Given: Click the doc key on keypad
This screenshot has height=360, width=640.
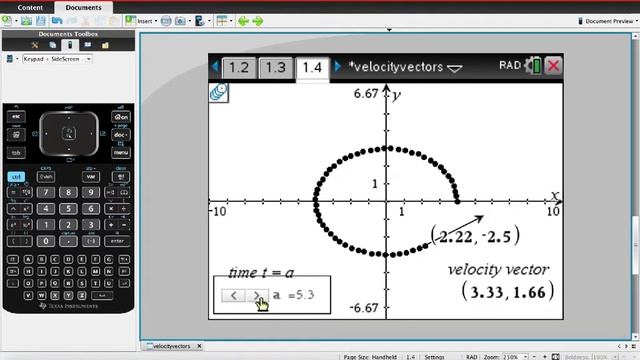Looking at the screenshot, I should pos(121,135).
